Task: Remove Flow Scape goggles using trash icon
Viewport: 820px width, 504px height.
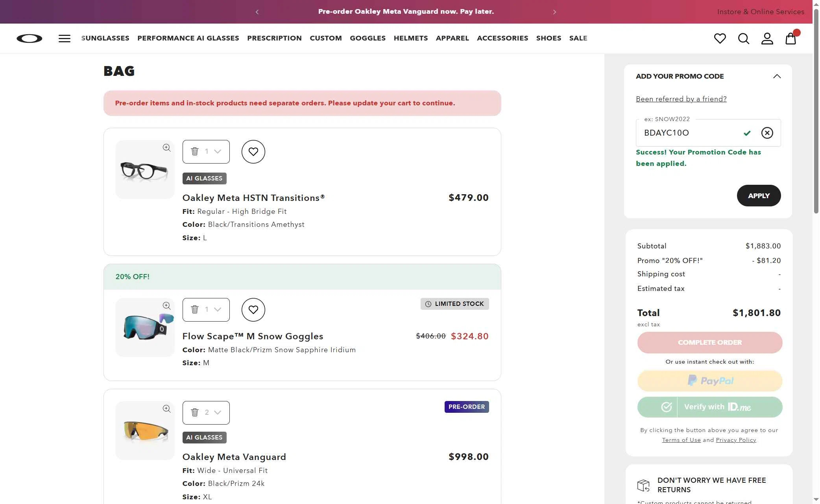Action: click(x=194, y=309)
